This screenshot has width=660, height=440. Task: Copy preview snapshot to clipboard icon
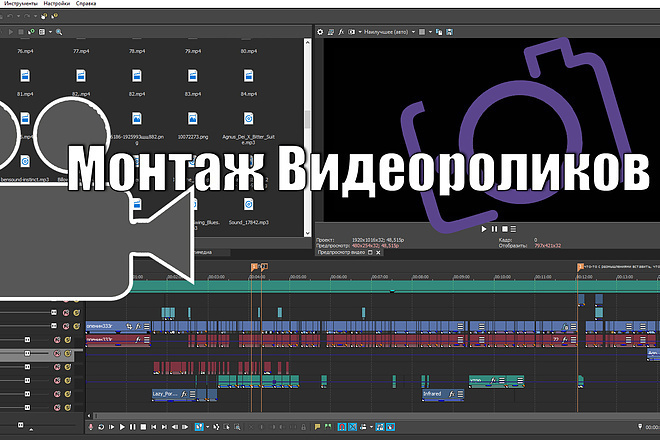439,32
